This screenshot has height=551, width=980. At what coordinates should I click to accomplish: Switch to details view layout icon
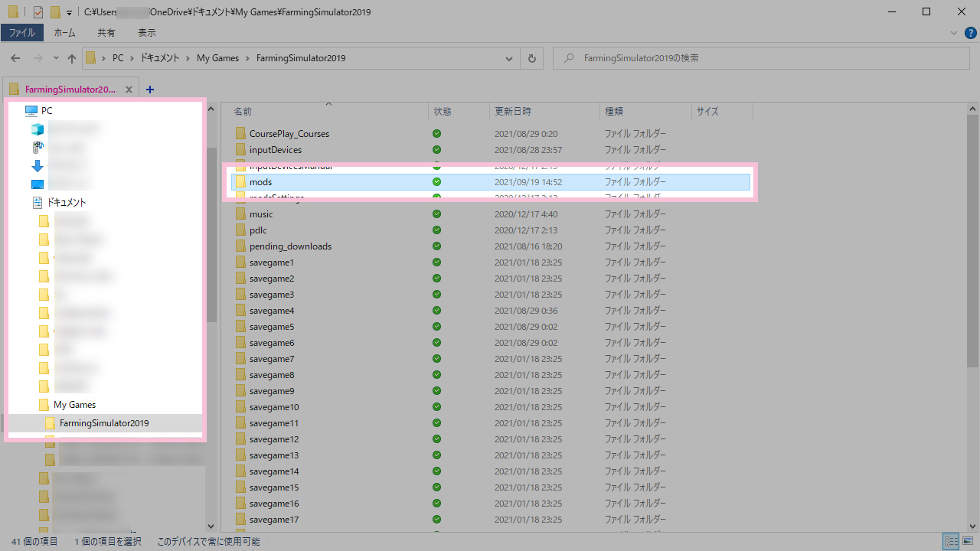click(x=951, y=541)
